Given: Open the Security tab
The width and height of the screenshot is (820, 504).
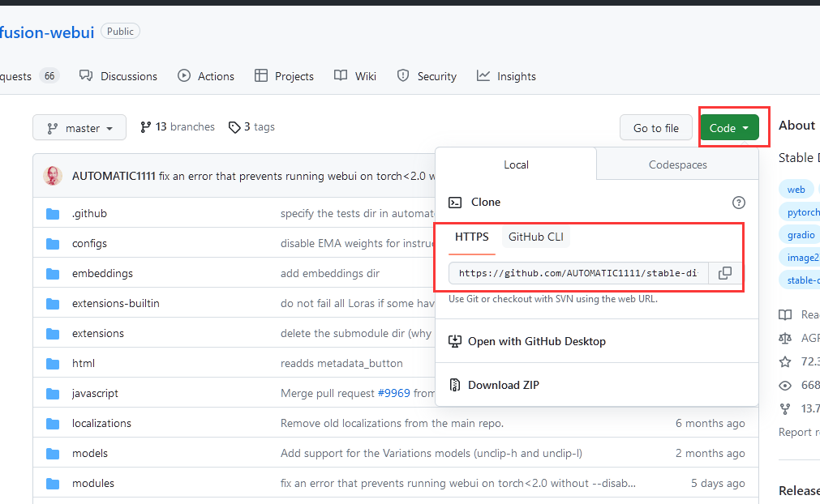Looking at the screenshot, I should click(x=427, y=76).
